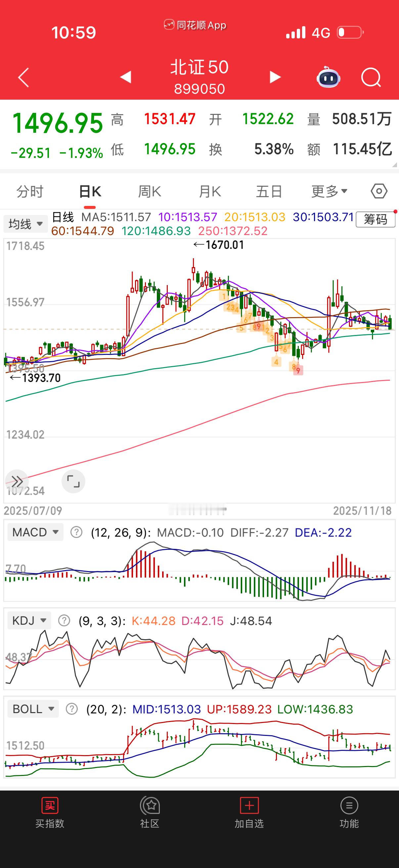The height and width of the screenshot is (868, 399).
Task: Open chart settings hexagon icon
Action: (379, 191)
